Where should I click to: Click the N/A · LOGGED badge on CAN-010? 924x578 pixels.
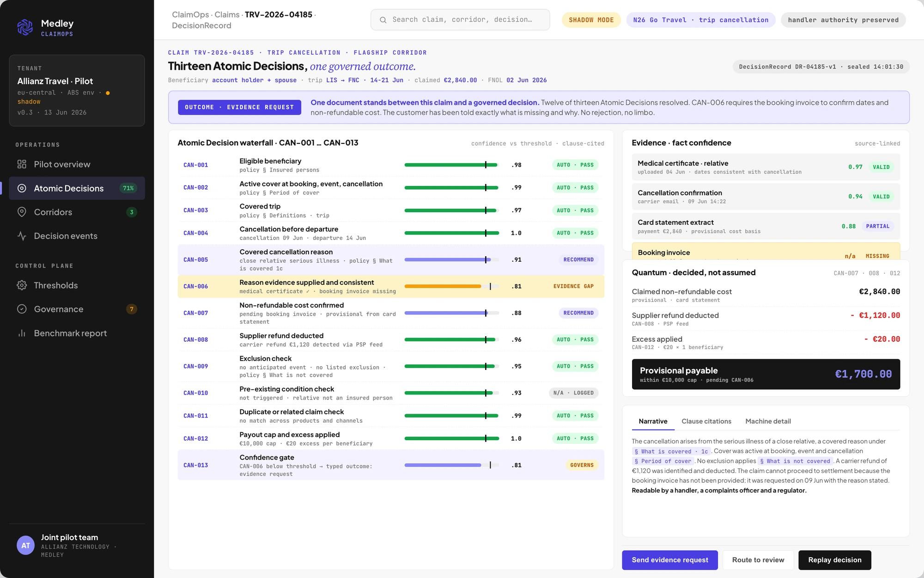pos(573,393)
